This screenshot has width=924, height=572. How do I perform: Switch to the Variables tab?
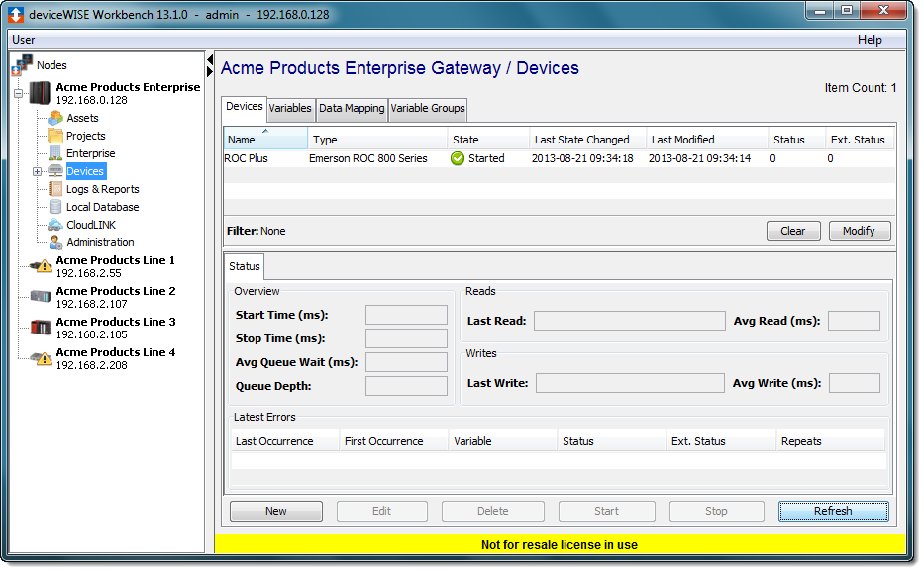289,109
